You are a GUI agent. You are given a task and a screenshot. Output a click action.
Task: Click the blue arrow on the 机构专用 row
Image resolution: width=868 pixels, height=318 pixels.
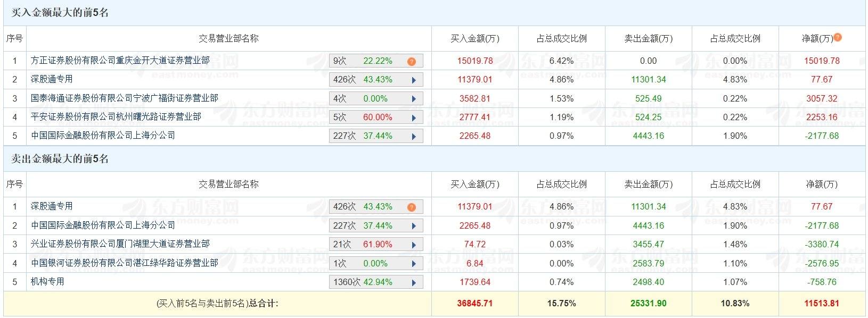[414, 282]
